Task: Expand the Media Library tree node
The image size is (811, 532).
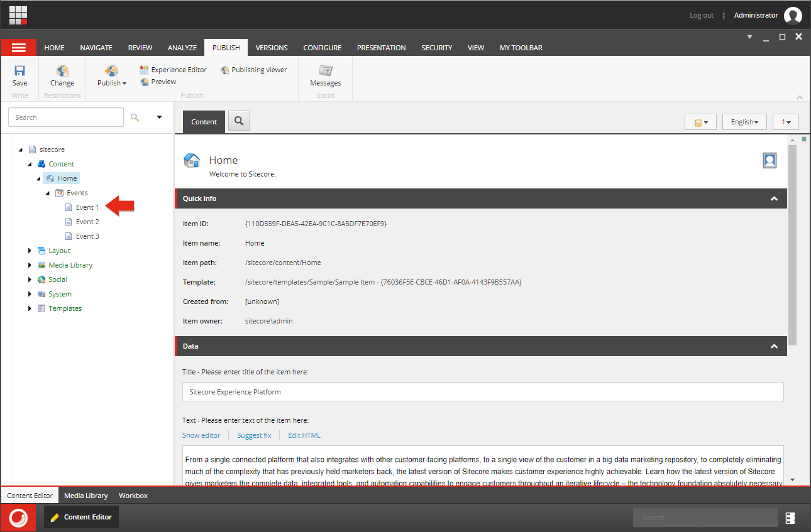Action: tap(30, 265)
